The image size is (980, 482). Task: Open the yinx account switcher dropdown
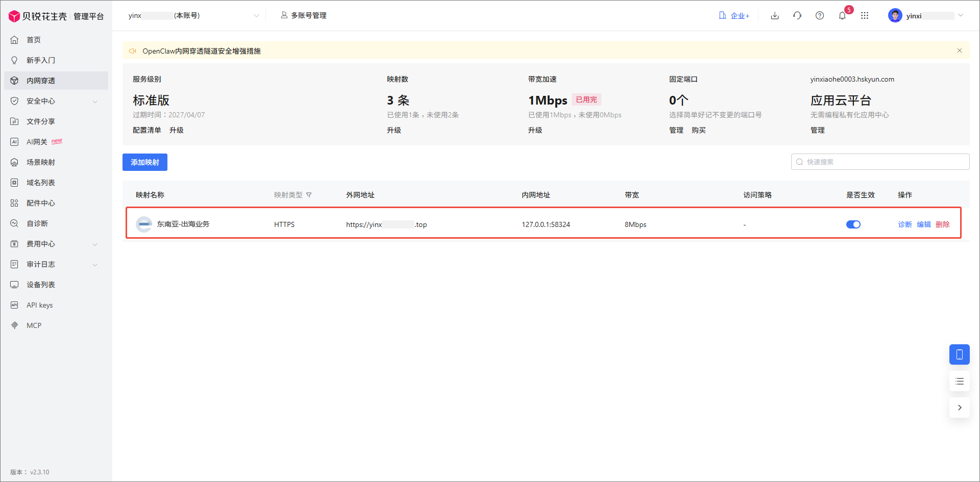[x=194, y=15]
